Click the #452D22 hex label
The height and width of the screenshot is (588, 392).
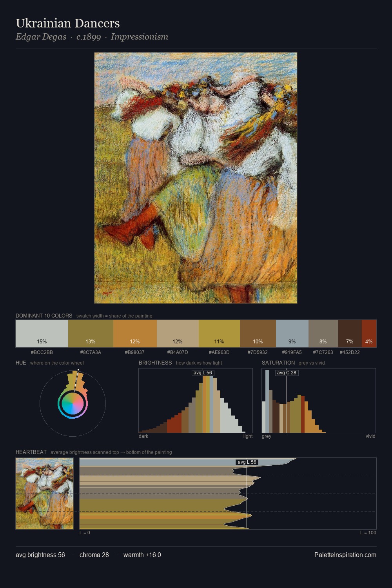tap(350, 352)
